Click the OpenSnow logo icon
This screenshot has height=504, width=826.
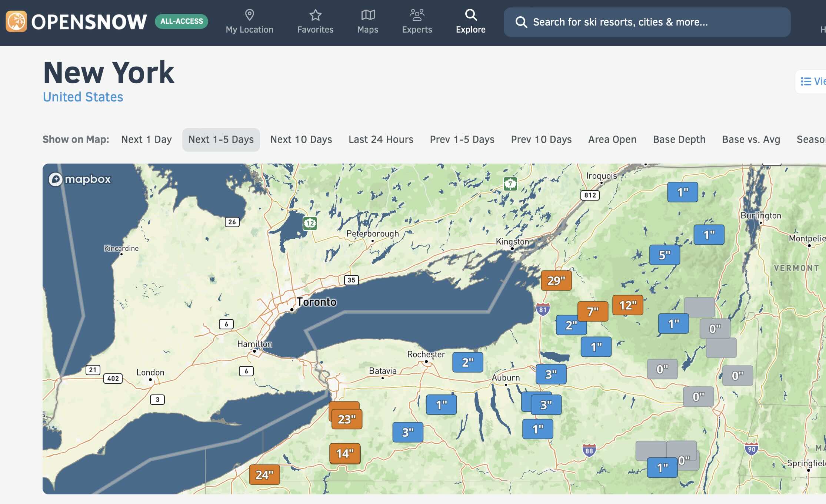click(17, 21)
